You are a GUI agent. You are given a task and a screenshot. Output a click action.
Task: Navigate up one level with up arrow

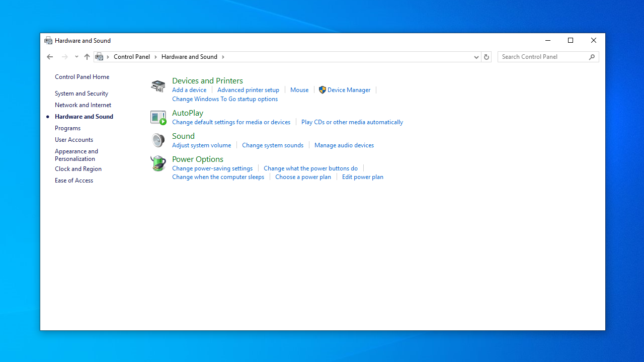click(87, 57)
